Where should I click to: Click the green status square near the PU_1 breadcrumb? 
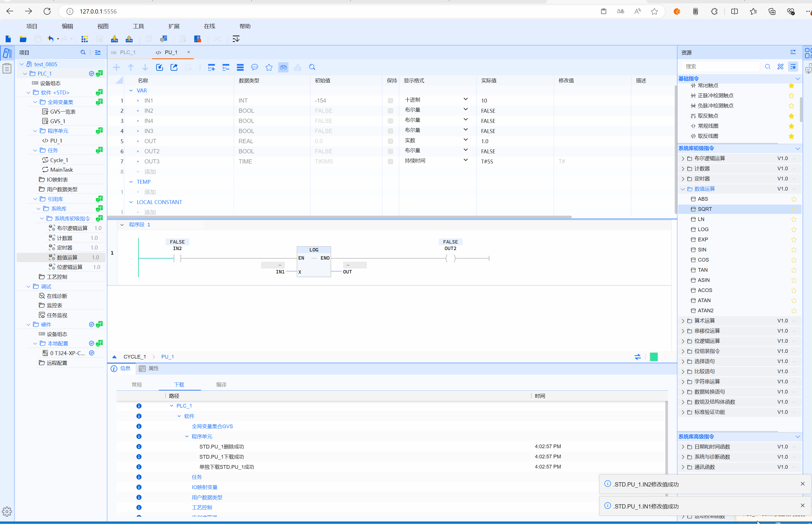(654, 357)
